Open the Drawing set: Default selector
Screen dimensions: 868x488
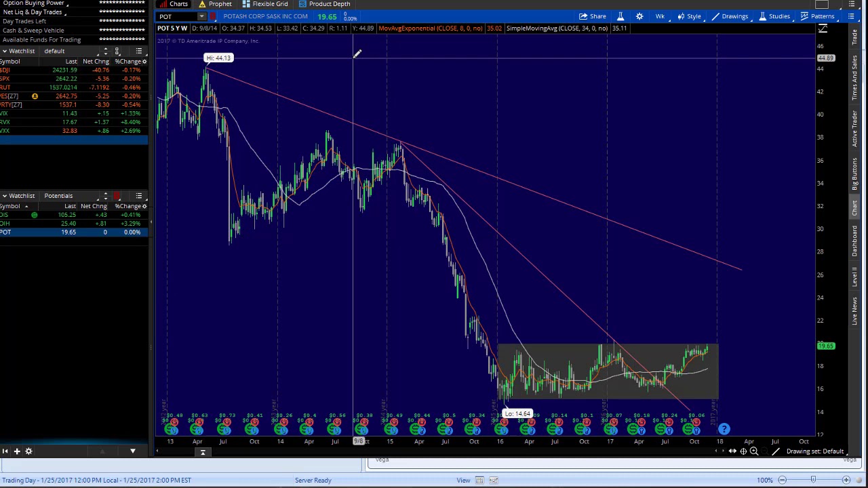click(816, 451)
